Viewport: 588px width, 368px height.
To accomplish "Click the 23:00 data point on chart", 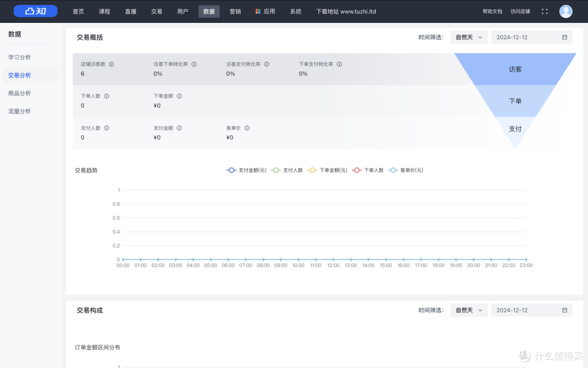I will pyautogui.click(x=526, y=260).
